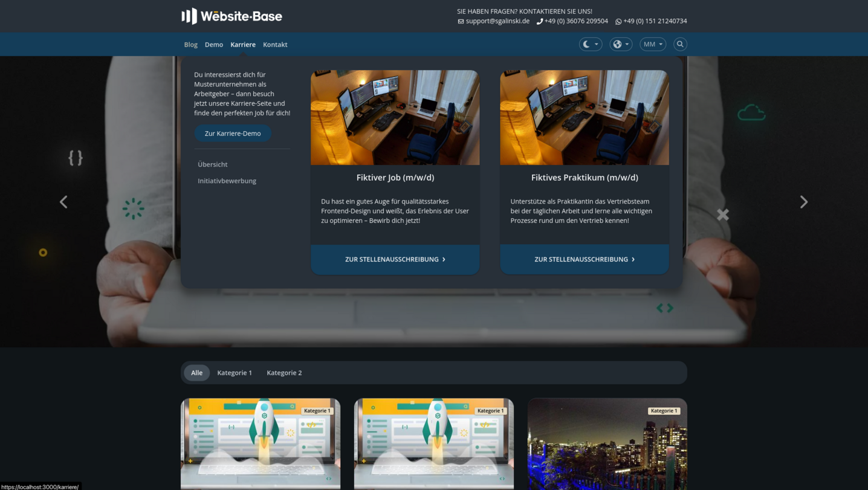Open the search magnifier in the navbar

click(680, 44)
